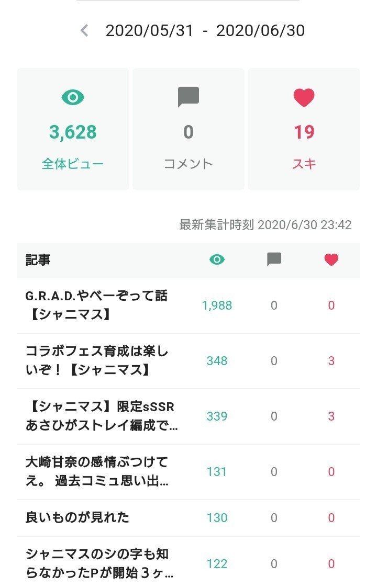
Task: Select the コメント summary card label
Action: [188, 164]
